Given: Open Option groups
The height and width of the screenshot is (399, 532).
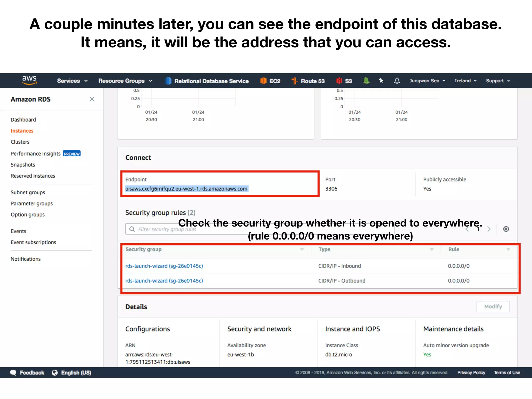Looking at the screenshot, I should click(28, 215).
